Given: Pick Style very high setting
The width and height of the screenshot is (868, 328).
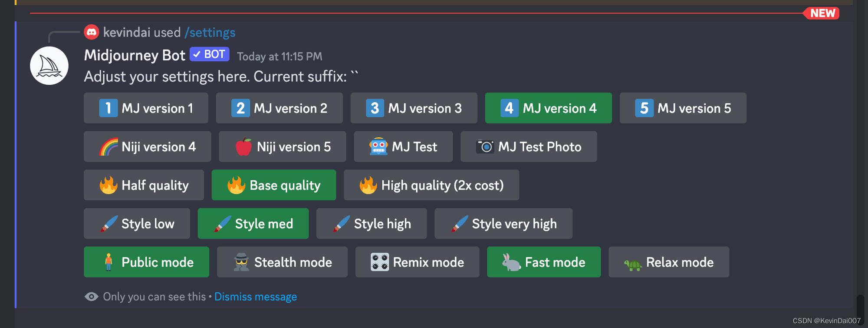Looking at the screenshot, I should click(x=503, y=224).
